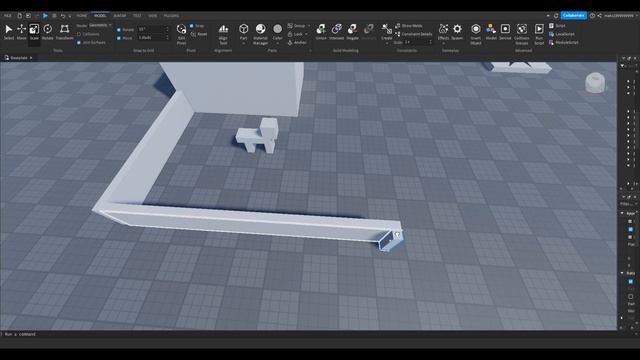Open Collision Groups
The width and height of the screenshot is (640, 360).
tap(522, 34)
